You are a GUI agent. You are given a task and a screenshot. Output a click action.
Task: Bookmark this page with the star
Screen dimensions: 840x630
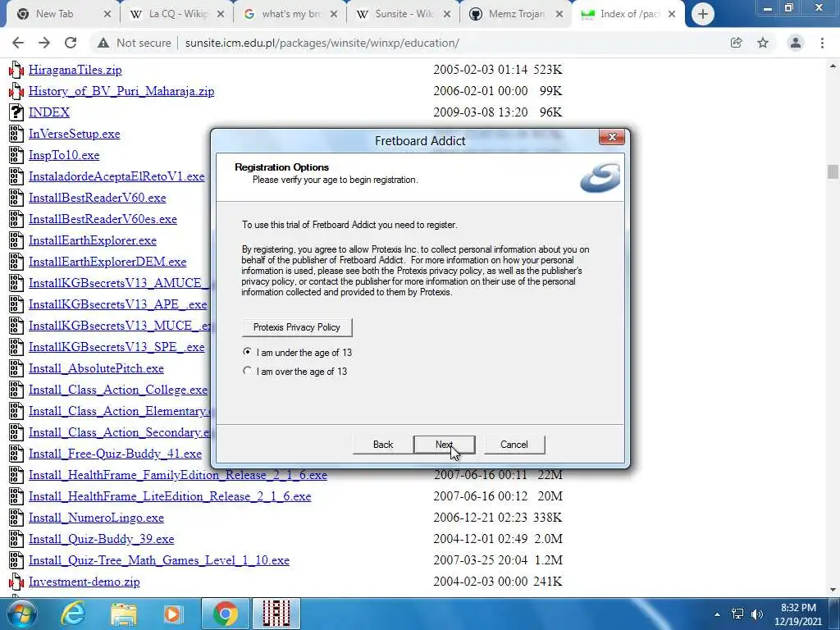coord(763,43)
